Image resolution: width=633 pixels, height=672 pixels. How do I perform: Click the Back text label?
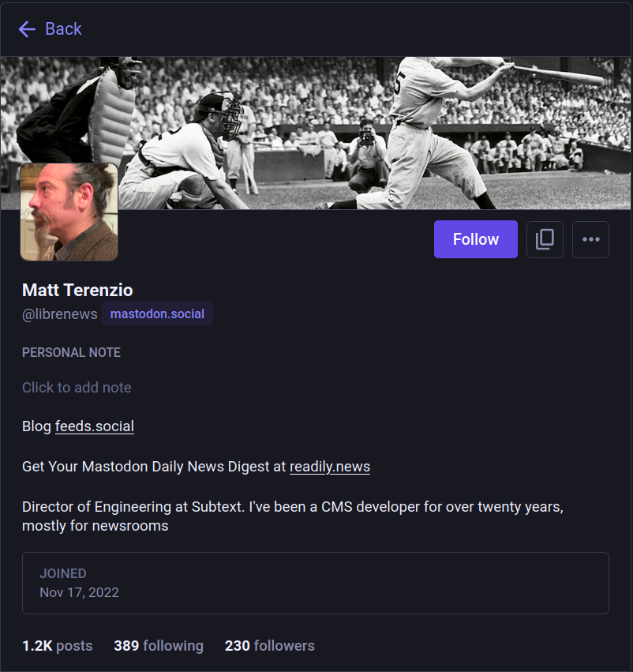pyautogui.click(x=63, y=29)
